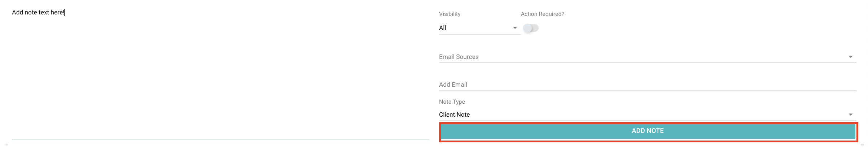
Task: Click the "Client Note" selected value
Action: 454,115
